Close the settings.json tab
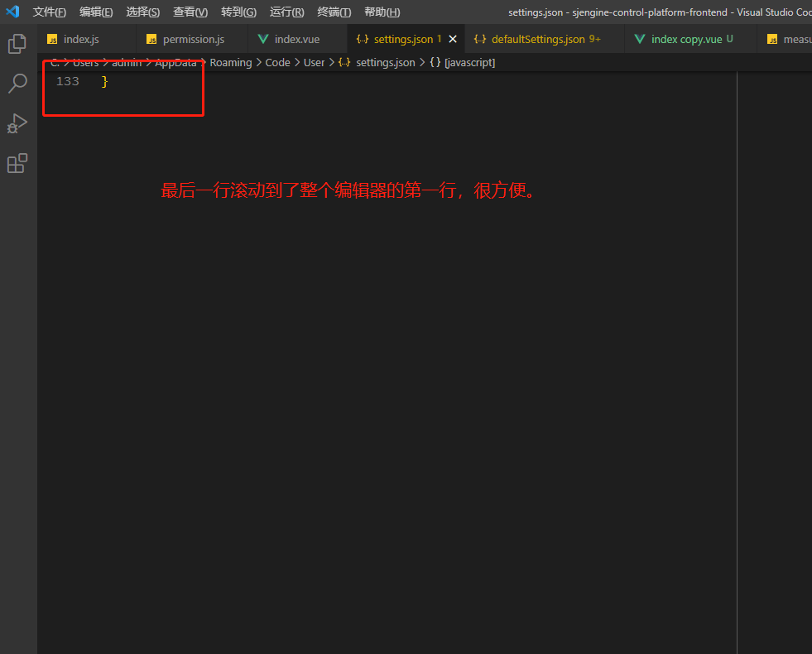This screenshot has height=654, width=812. 453,39
